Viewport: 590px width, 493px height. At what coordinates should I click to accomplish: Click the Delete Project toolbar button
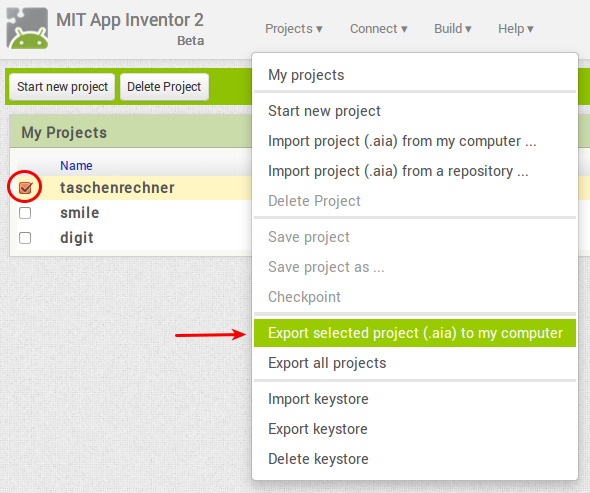coord(164,87)
